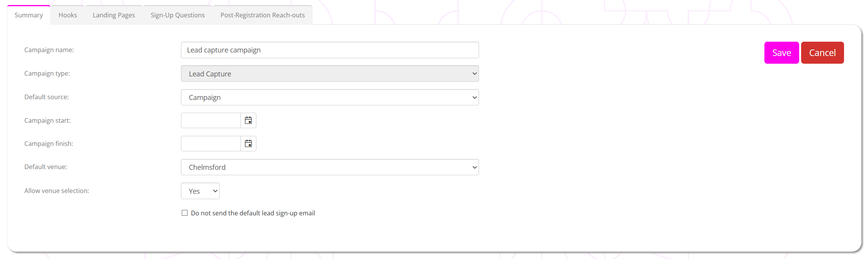Open the Campaign finish calendar picker
The width and height of the screenshot is (868, 259).
coord(248,144)
